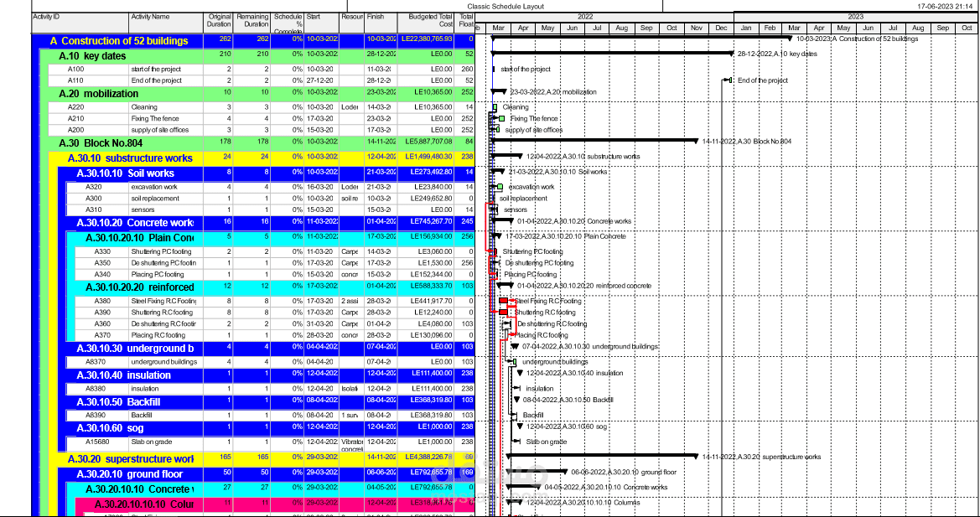Click the A.30.20 superstructure works summary bar
980x517 pixels.
603,457
